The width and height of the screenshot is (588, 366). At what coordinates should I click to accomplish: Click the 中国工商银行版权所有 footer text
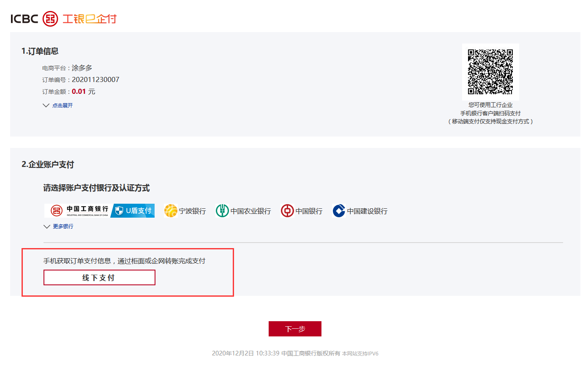point(310,353)
